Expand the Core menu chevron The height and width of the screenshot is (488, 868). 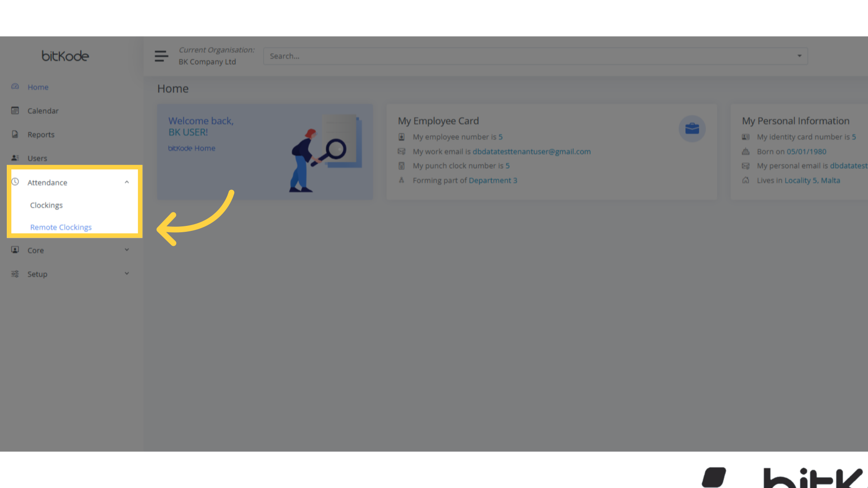[127, 249]
